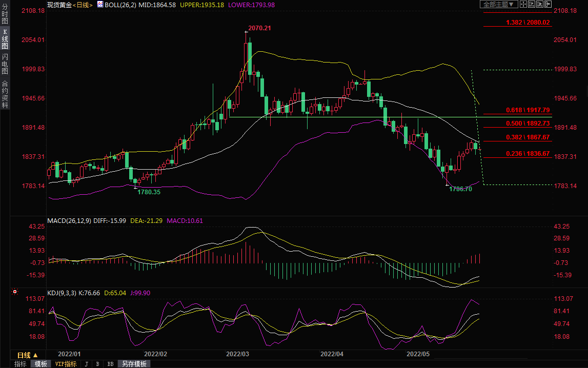Click the BOLL indicator chart icon

pyautogui.click(x=99, y=5)
